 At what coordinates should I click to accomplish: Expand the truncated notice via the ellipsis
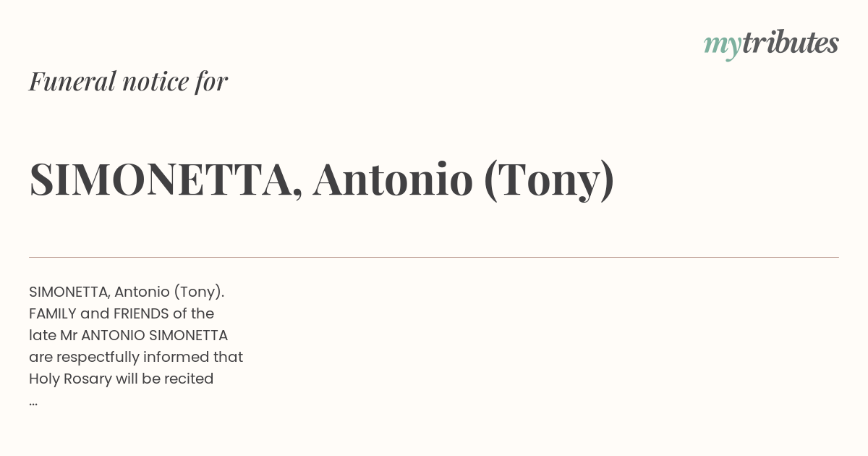coord(33,402)
